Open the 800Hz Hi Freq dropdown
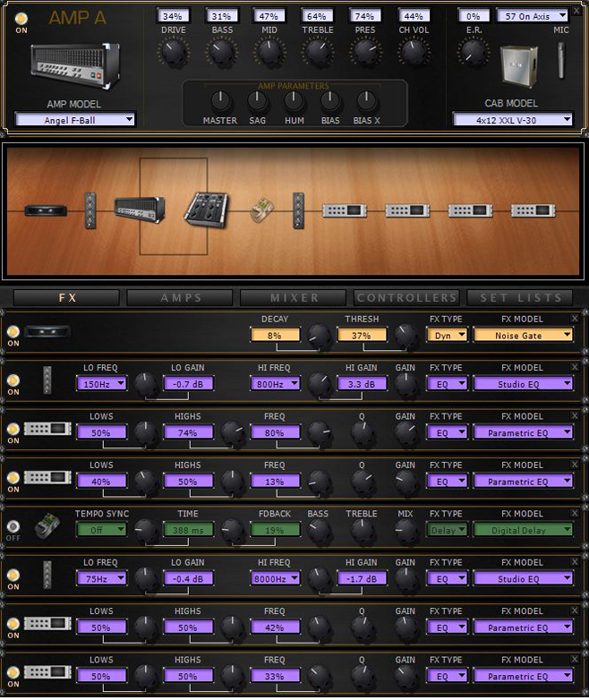 (x=275, y=384)
